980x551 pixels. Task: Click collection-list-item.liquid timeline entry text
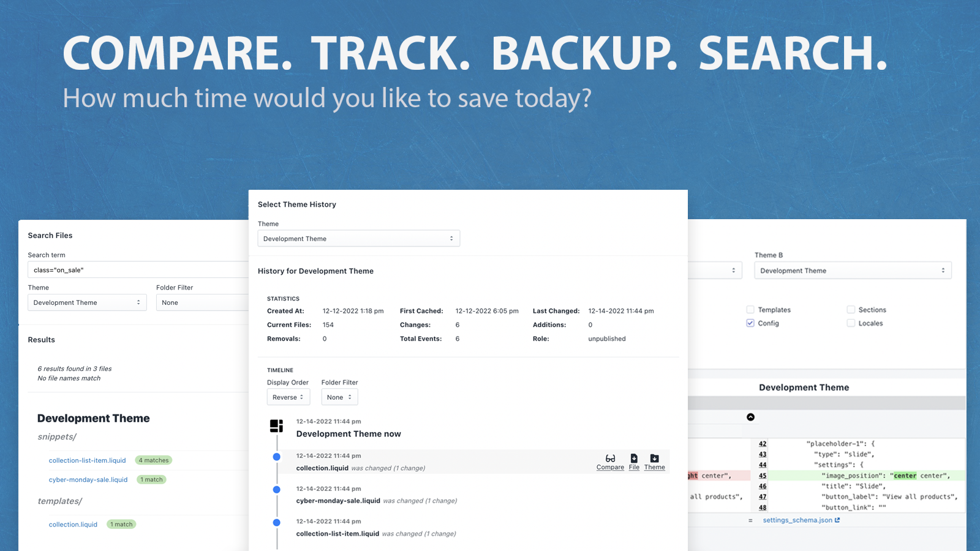[337, 534]
